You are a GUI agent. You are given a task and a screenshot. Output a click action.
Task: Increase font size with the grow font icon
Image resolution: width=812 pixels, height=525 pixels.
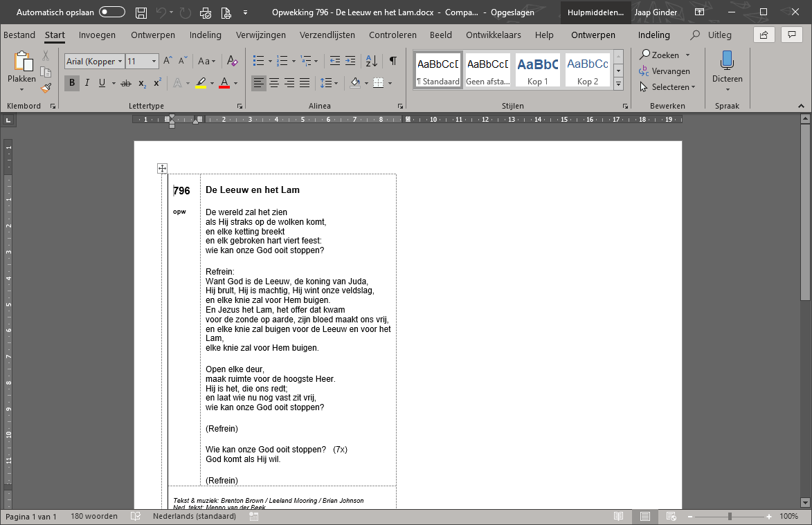pyautogui.click(x=168, y=61)
